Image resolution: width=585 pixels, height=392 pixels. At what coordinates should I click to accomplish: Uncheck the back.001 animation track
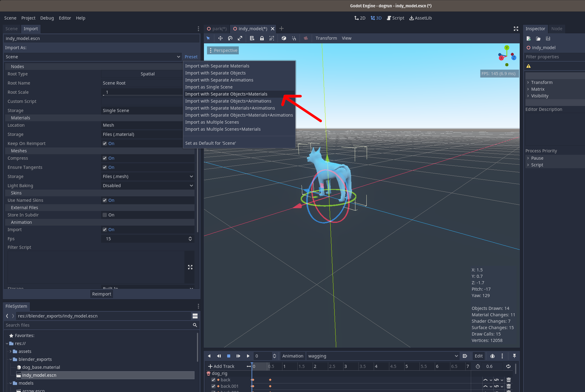point(213,386)
